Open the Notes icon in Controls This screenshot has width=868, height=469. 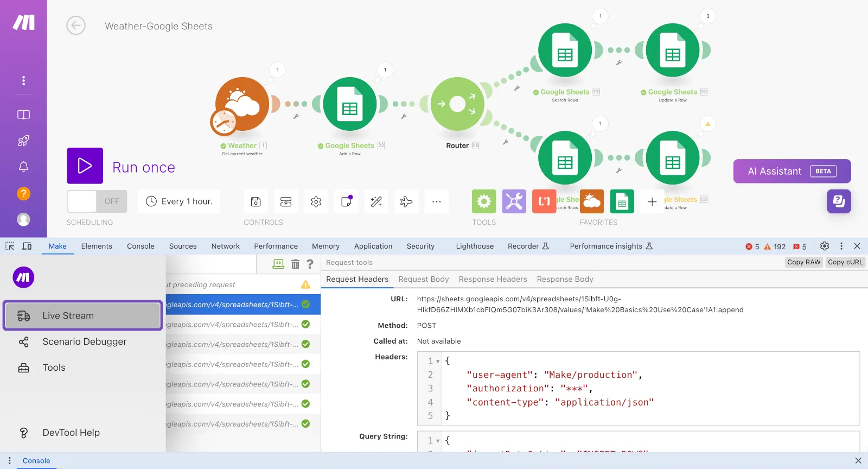346,202
